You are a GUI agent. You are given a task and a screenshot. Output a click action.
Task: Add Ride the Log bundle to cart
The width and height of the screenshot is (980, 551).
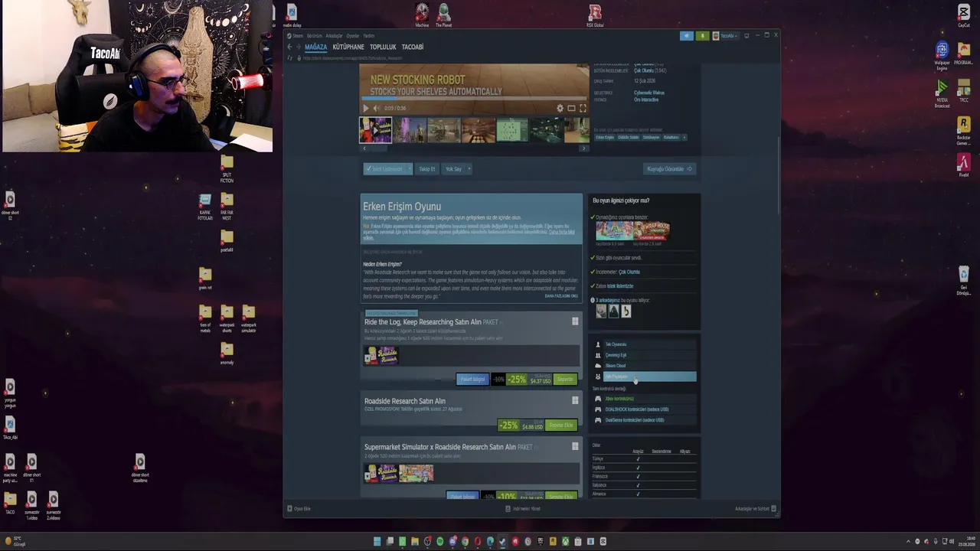[x=565, y=380]
